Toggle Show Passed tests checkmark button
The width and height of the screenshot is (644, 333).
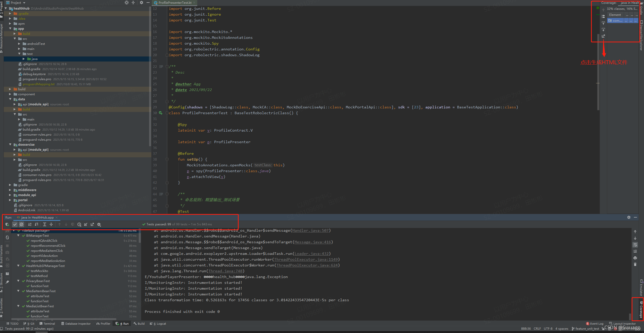click(15, 224)
